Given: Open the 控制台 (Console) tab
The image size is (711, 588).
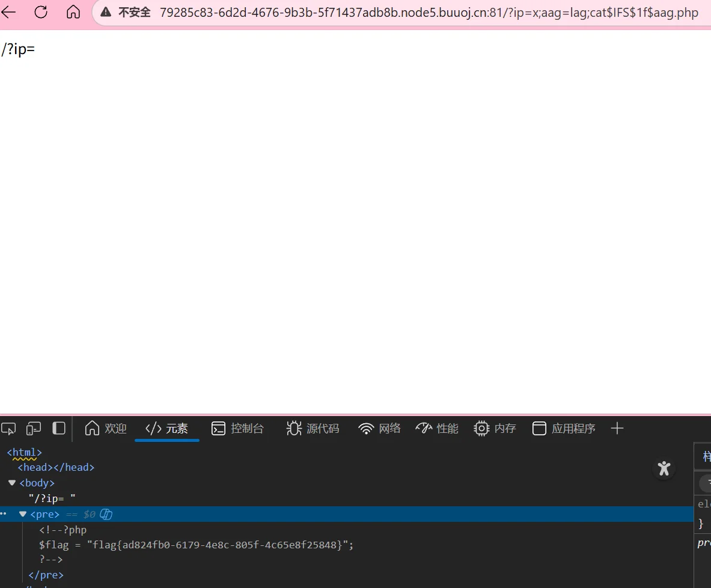Looking at the screenshot, I should coord(237,429).
